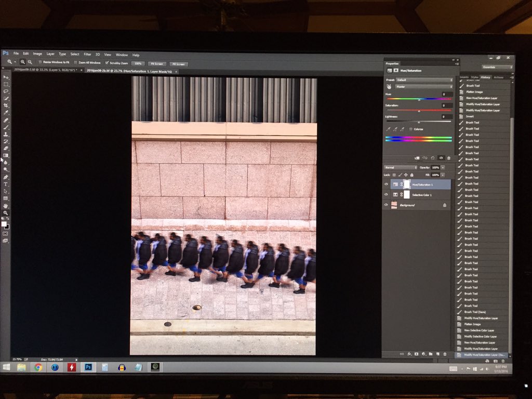Create new snapshot with History camera icon
The height and width of the screenshot is (399, 532).
(495, 361)
